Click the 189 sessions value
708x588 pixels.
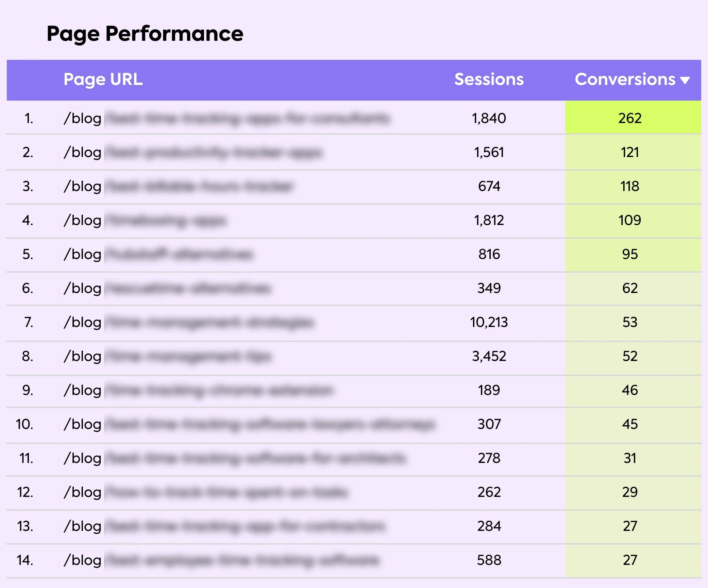(x=489, y=390)
